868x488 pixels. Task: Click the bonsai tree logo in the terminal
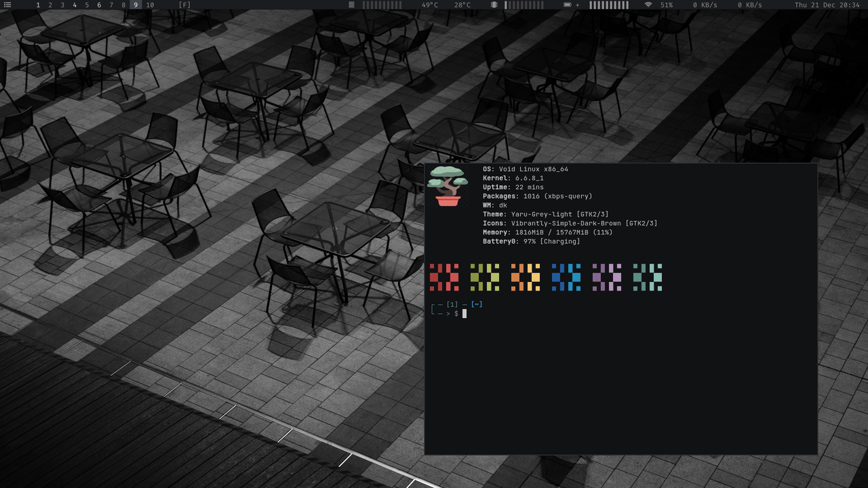(448, 186)
